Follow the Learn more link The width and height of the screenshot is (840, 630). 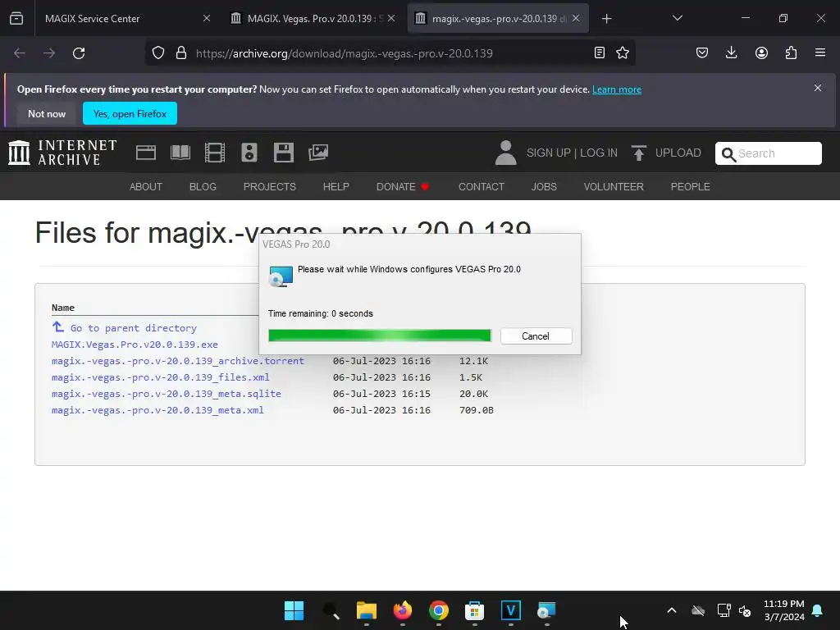[617, 89]
